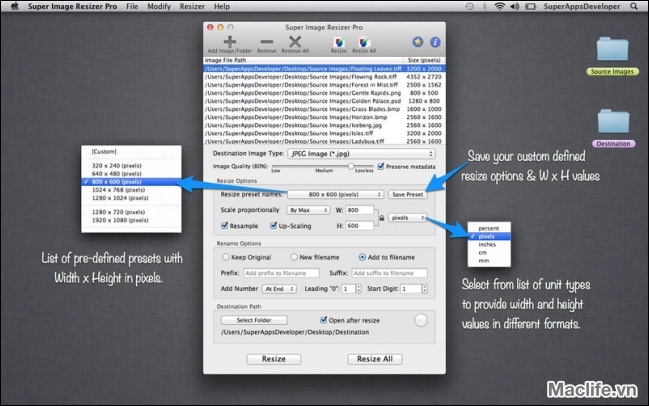Select Flowing Rock.tiff row in file list
Viewport: 649px width, 406px height.
[324, 77]
